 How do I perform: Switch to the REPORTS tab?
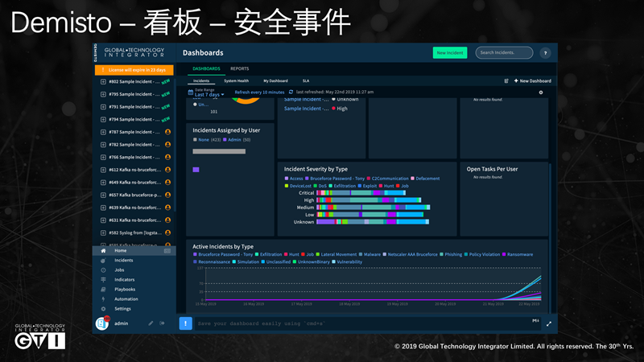click(x=239, y=68)
